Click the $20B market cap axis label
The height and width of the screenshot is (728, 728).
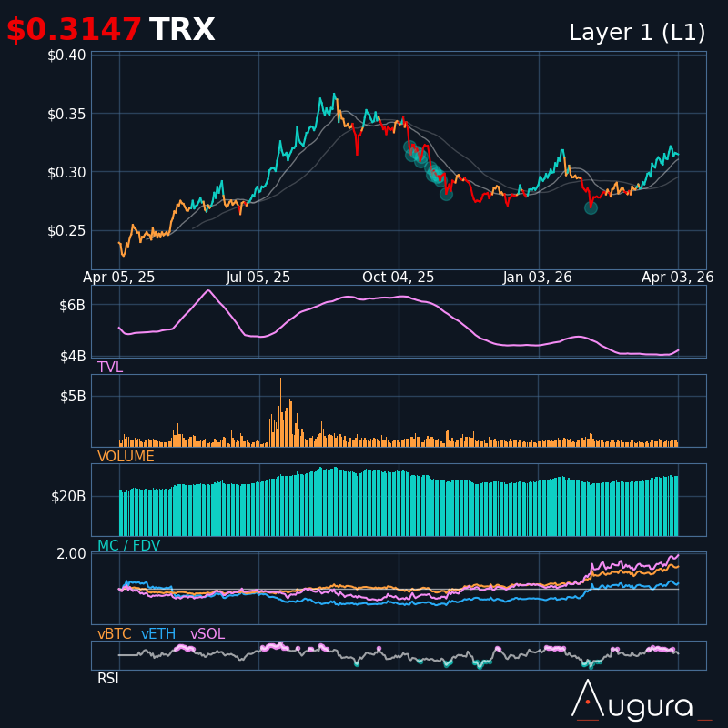click(68, 497)
